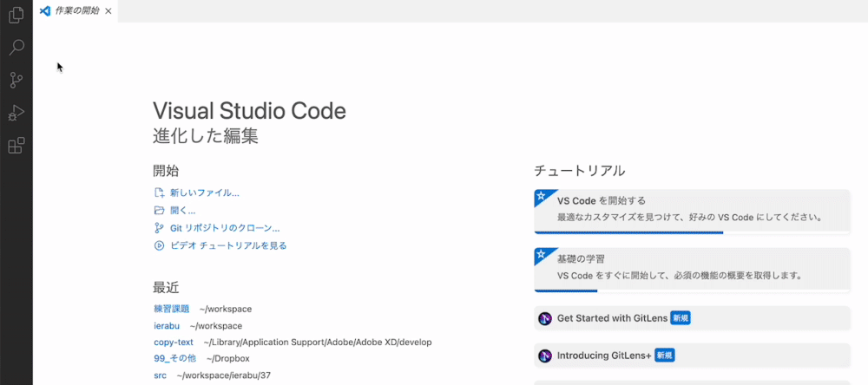Click progress bar under VS Code を開始する
The width and height of the screenshot is (868, 385).
(x=692, y=233)
